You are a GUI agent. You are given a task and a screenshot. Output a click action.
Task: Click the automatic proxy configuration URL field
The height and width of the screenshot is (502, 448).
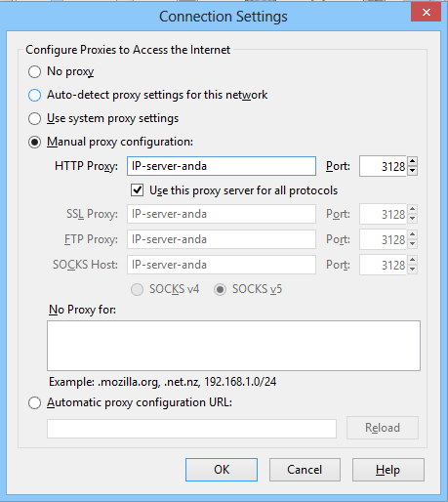[x=191, y=429]
